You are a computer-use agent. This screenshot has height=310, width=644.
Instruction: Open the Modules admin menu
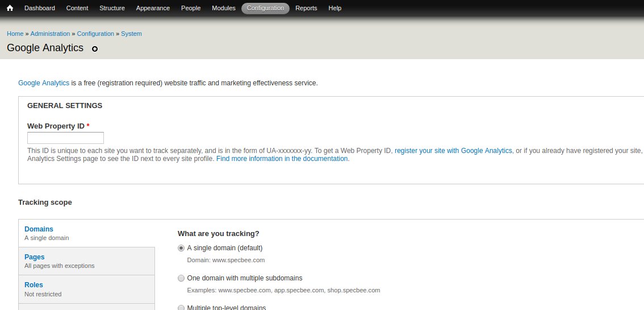(224, 8)
